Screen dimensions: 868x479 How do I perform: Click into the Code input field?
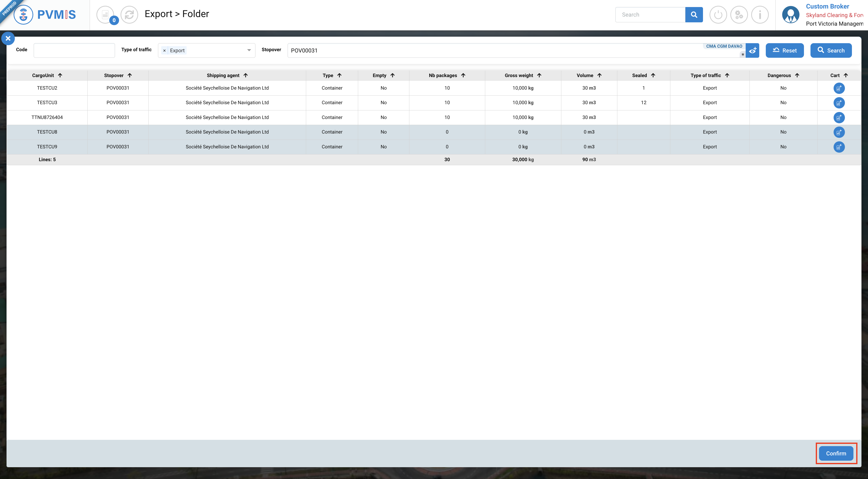point(74,50)
